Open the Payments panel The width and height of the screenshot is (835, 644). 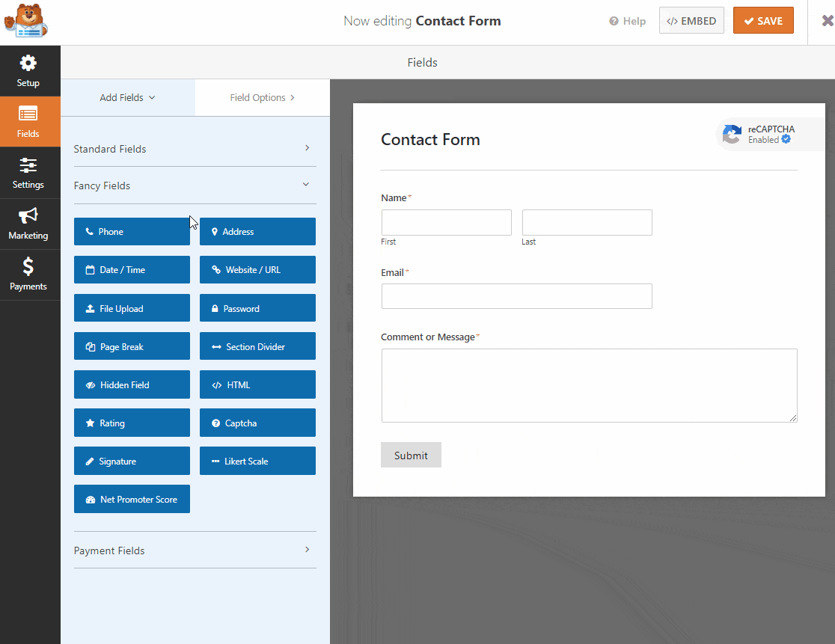click(x=28, y=275)
